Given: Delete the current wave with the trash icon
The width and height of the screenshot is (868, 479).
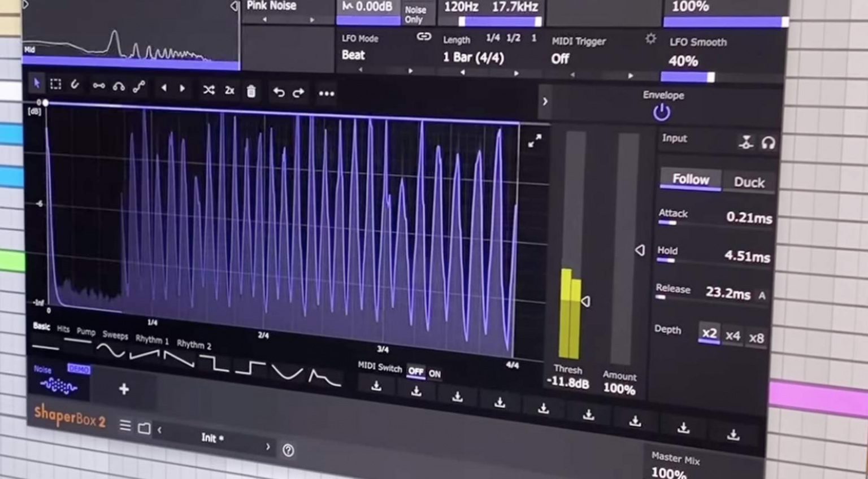Looking at the screenshot, I should (251, 91).
